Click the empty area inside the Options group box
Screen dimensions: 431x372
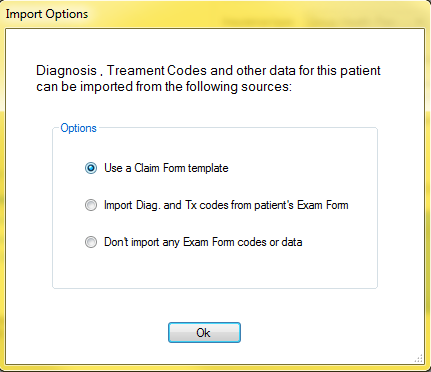click(x=215, y=270)
